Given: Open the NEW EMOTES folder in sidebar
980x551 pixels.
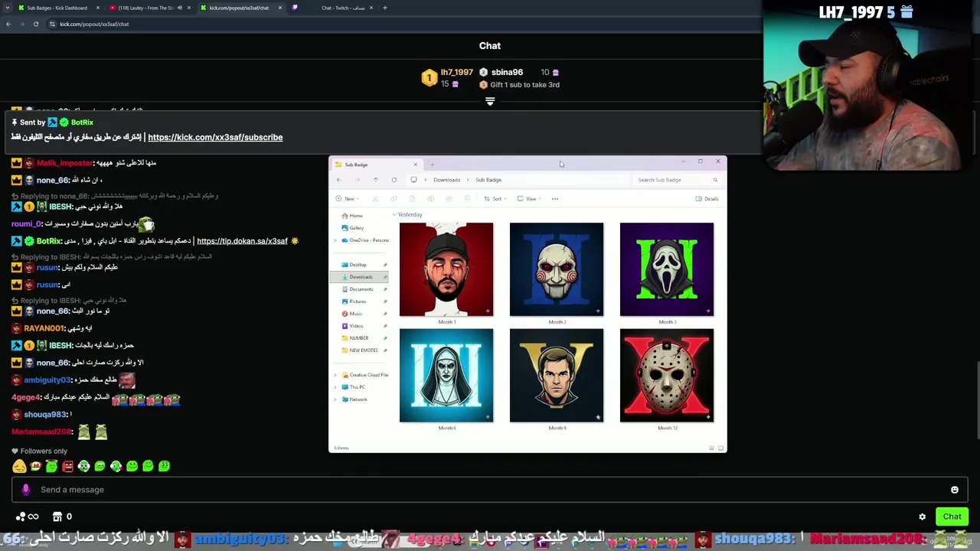Looking at the screenshot, I should (363, 350).
